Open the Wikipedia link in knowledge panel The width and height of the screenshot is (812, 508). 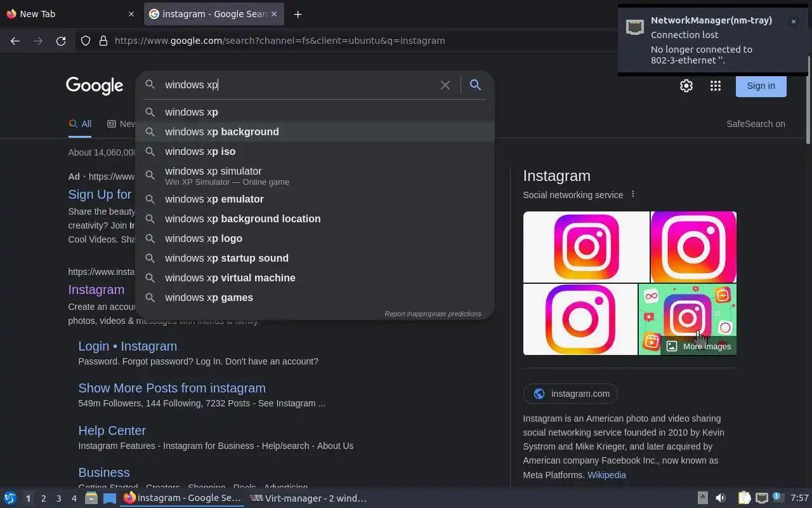(606, 475)
